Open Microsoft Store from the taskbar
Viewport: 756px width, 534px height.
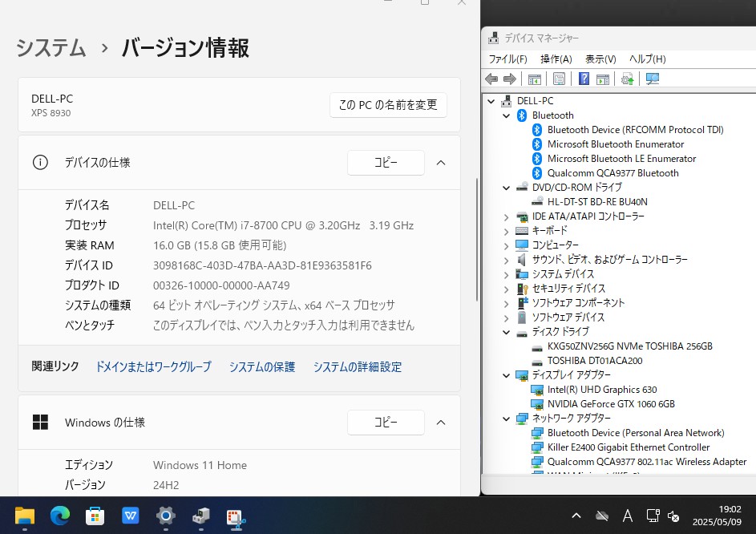coord(95,516)
